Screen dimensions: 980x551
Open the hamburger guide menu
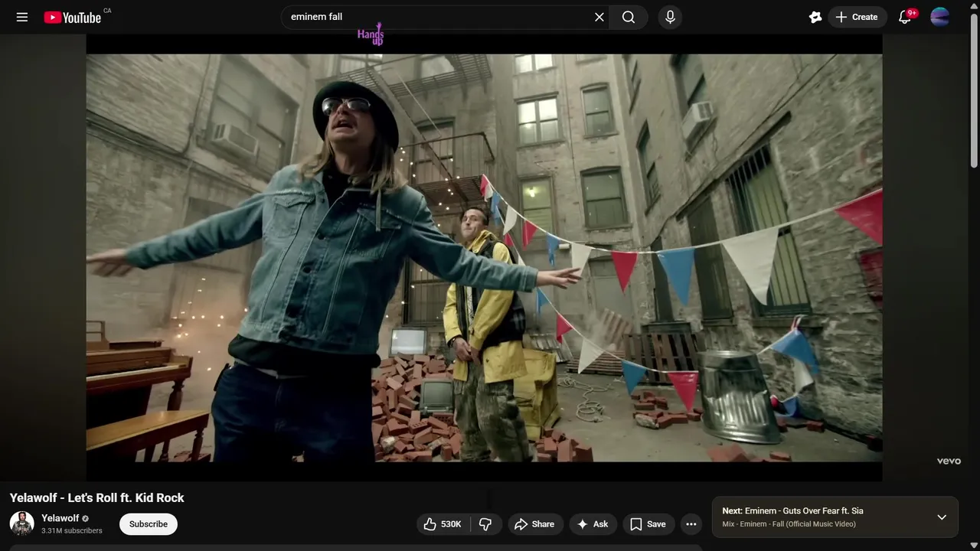[22, 17]
